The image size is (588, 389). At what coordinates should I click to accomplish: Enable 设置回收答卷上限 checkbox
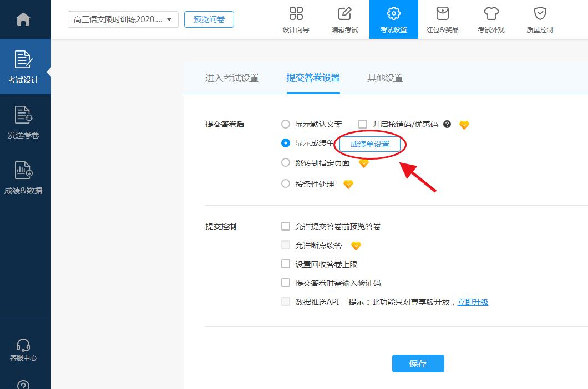coord(286,264)
